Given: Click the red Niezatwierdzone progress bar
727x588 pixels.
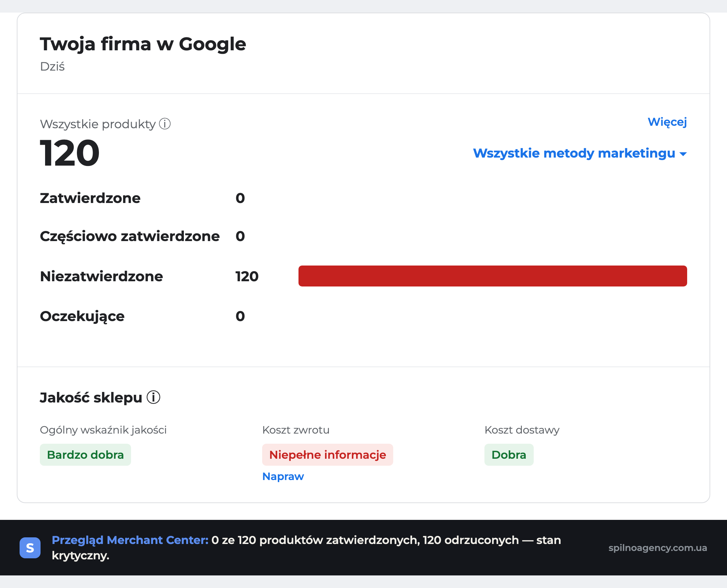Looking at the screenshot, I should pos(492,276).
